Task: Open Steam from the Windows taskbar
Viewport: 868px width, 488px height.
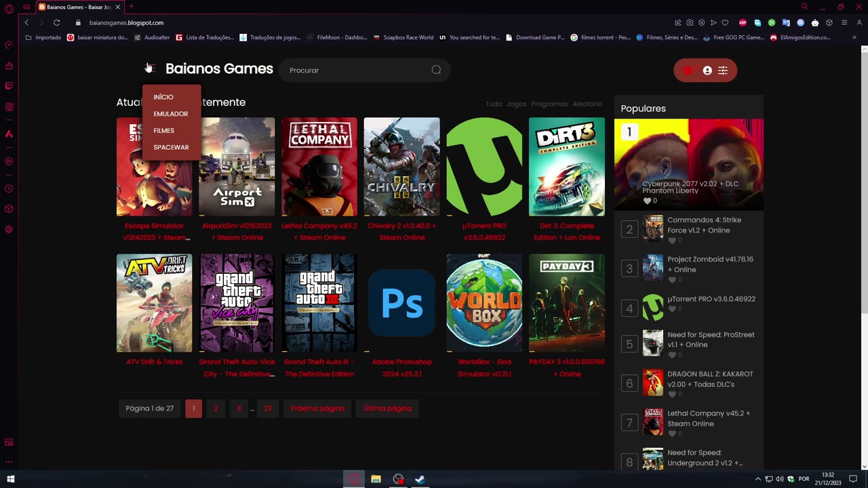Action: click(x=420, y=479)
